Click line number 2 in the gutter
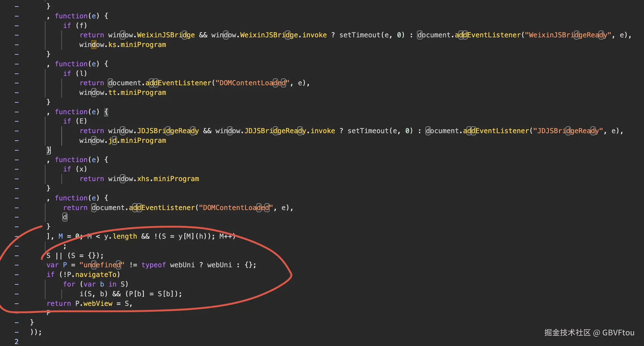The height and width of the screenshot is (346, 644). pos(17,341)
